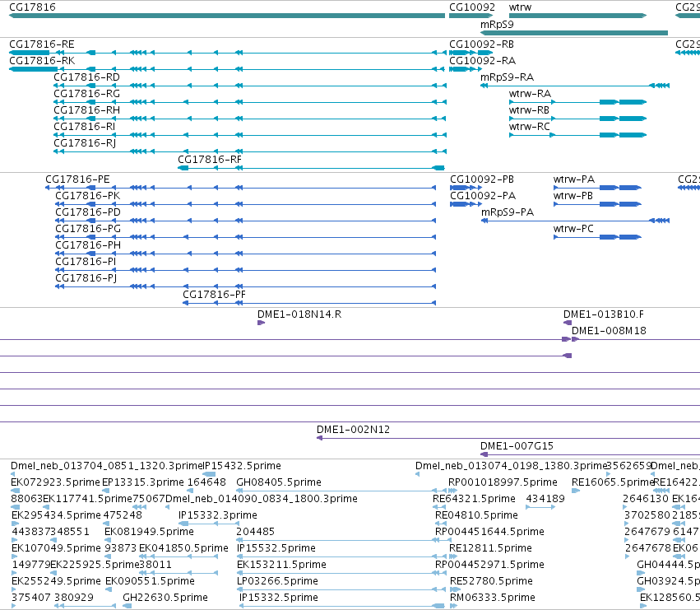Viewport: 700px width, 610px height.
Task: Select EST EK072923.5prime
Action: (x=55, y=482)
